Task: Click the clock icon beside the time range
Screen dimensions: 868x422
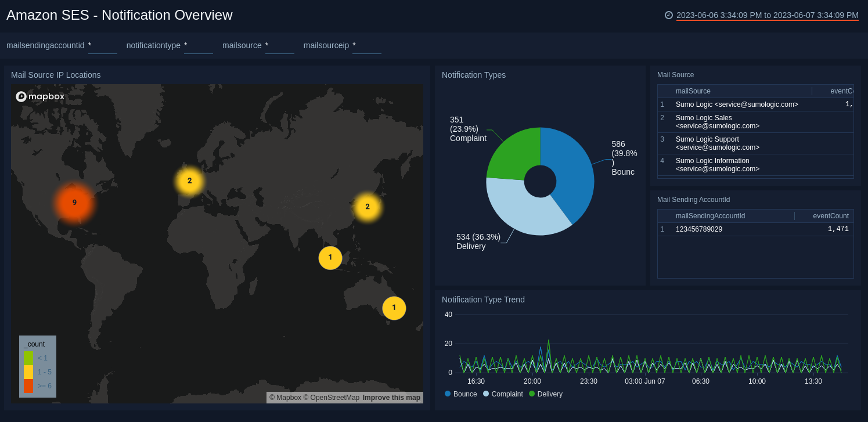Action: 667,16
